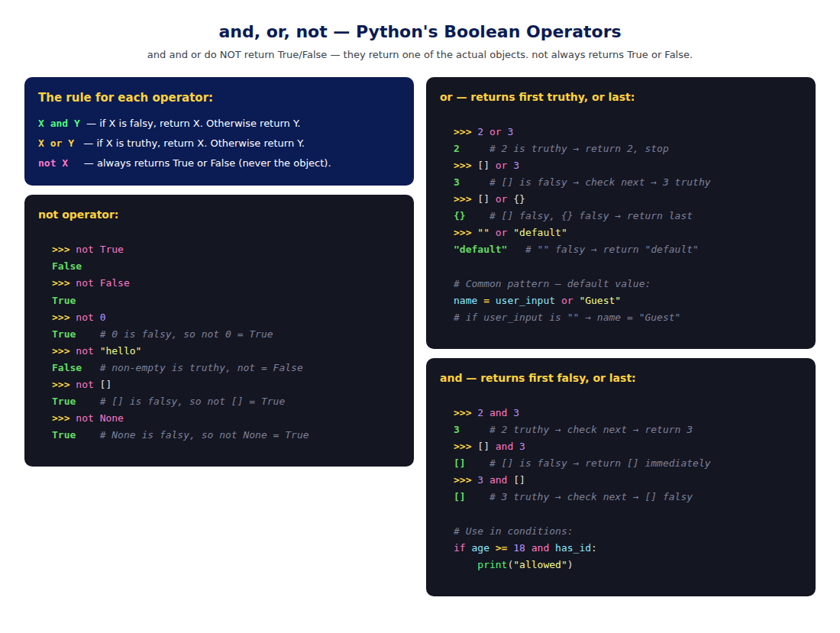Click the '>>> [] or {}' code line

pyautogui.click(x=489, y=199)
